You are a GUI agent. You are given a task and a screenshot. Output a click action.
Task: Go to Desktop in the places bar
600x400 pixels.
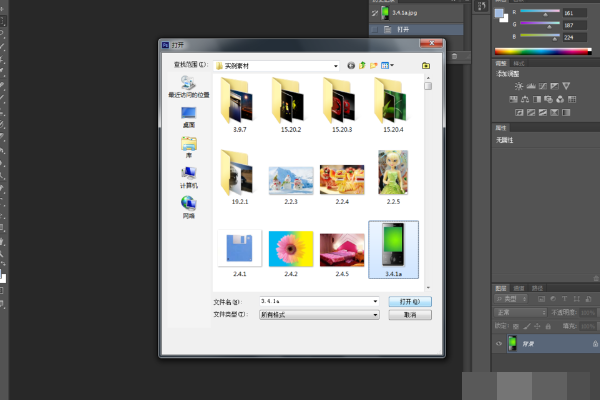tap(189, 117)
